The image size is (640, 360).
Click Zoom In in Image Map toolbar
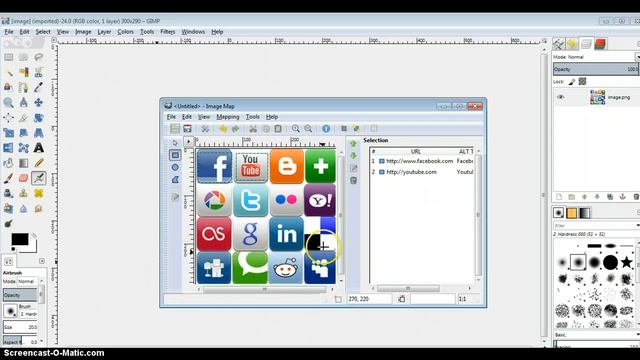[x=296, y=129]
